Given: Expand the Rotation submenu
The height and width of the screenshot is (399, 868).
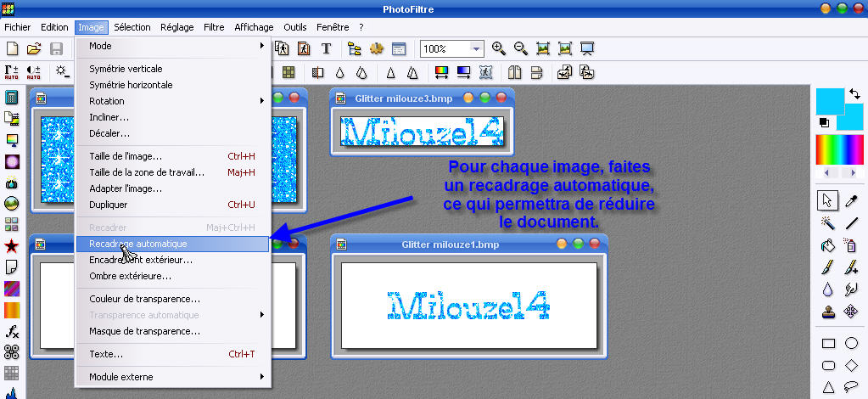Looking at the screenshot, I should (173, 101).
